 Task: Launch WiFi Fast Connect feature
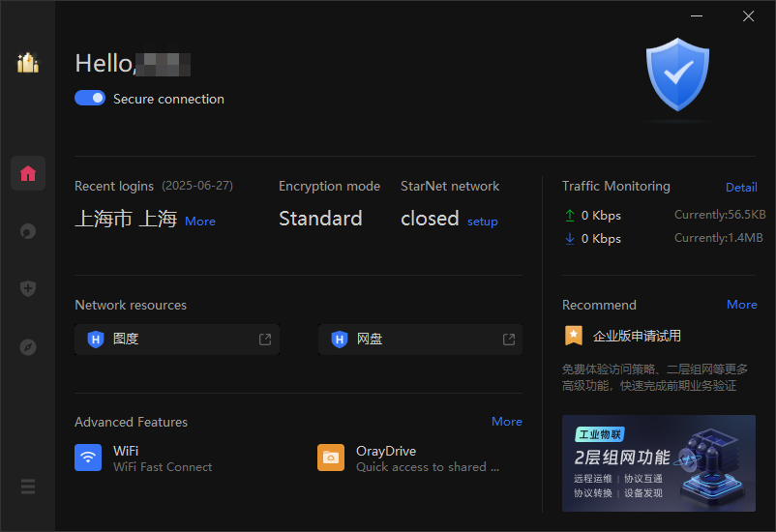tap(143, 458)
